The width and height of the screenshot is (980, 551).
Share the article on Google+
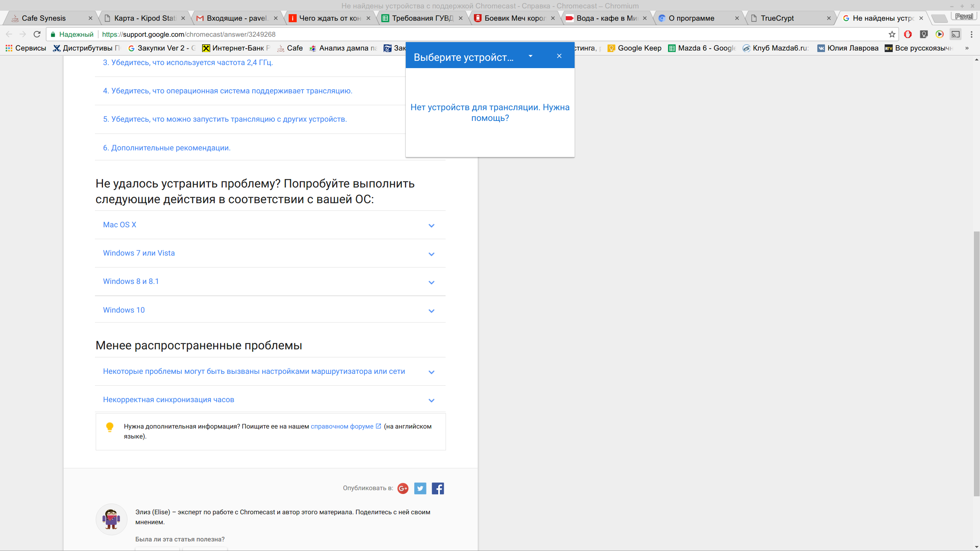(x=403, y=488)
